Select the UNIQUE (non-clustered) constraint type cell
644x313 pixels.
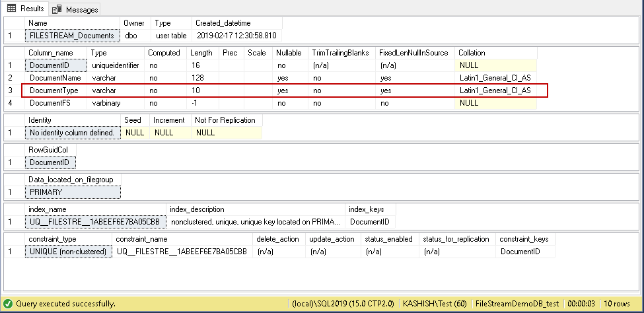(68, 252)
